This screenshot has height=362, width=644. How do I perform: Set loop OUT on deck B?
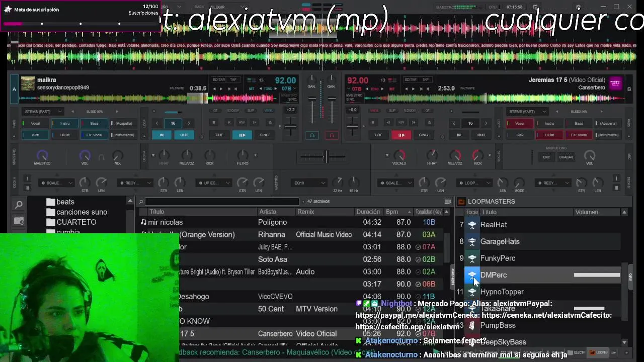coord(481,135)
